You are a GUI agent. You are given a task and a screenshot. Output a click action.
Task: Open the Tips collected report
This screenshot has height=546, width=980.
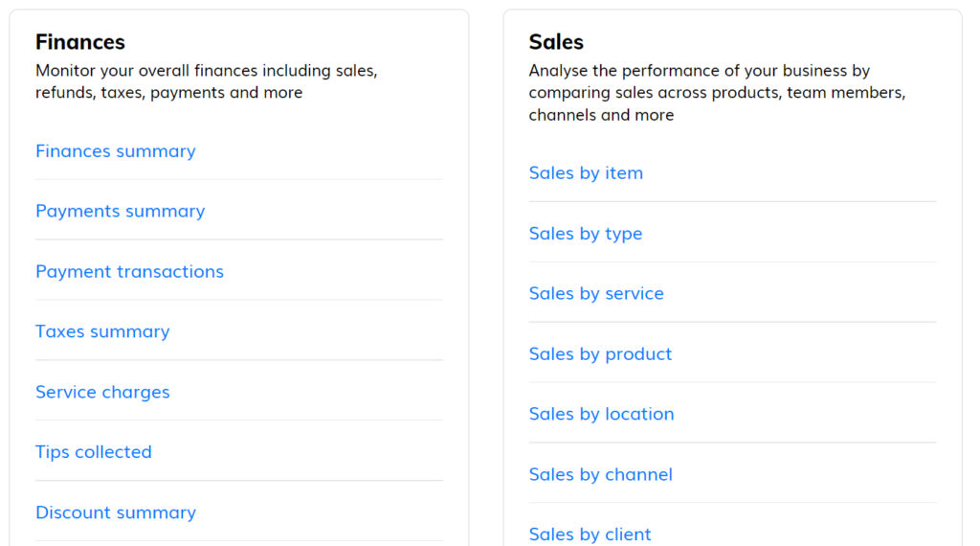[93, 452]
